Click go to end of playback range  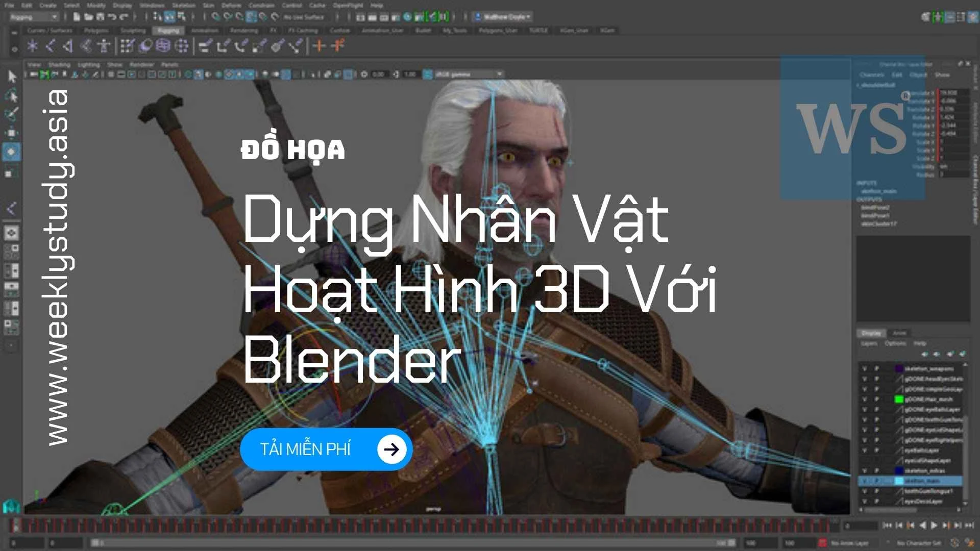(969, 525)
